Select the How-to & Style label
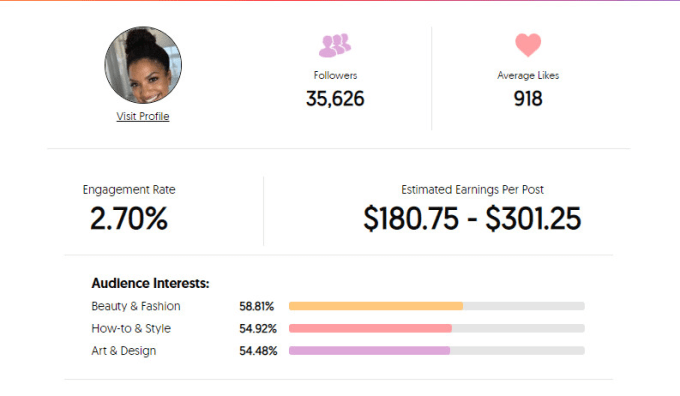 point(131,328)
